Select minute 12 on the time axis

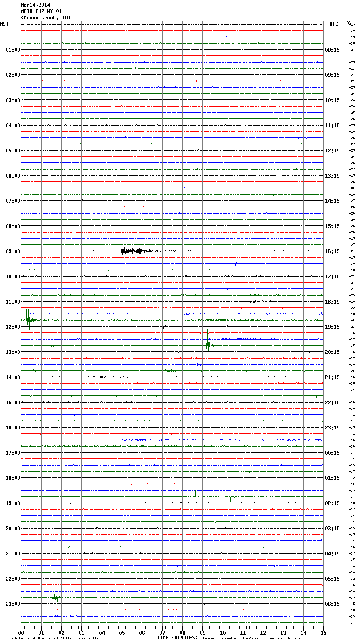263,633
